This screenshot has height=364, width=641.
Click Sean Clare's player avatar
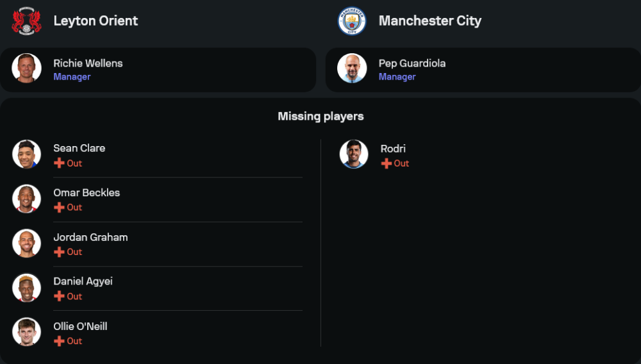click(x=27, y=154)
